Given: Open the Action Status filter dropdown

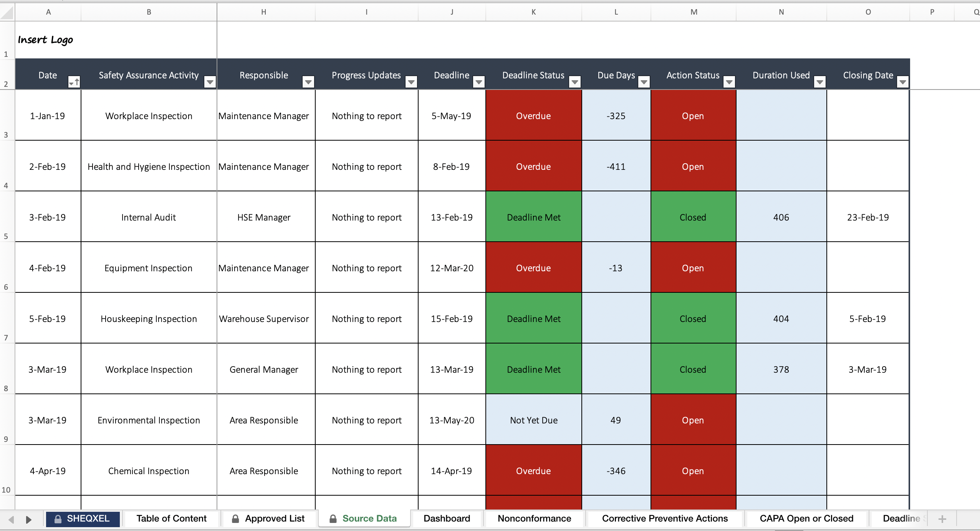Looking at the screenshot, I should pyautogui.click(x=729, y=81).
